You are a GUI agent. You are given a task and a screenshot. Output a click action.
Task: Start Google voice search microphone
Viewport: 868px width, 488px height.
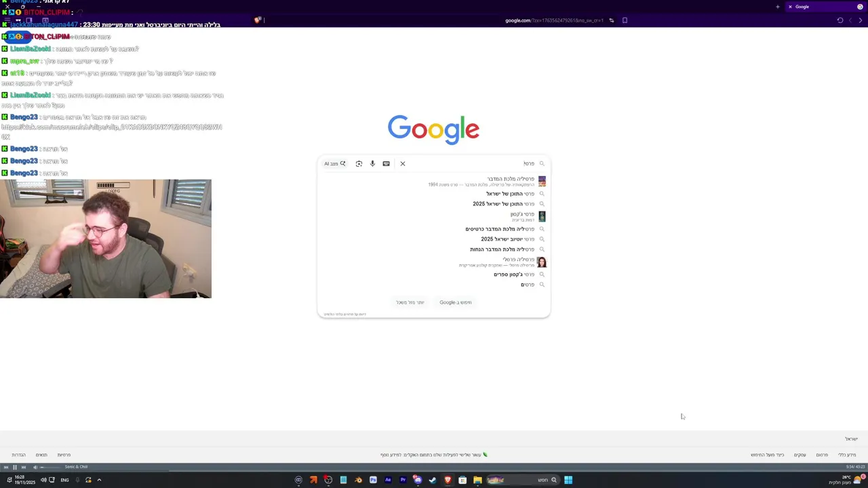[x=372, y=163]
